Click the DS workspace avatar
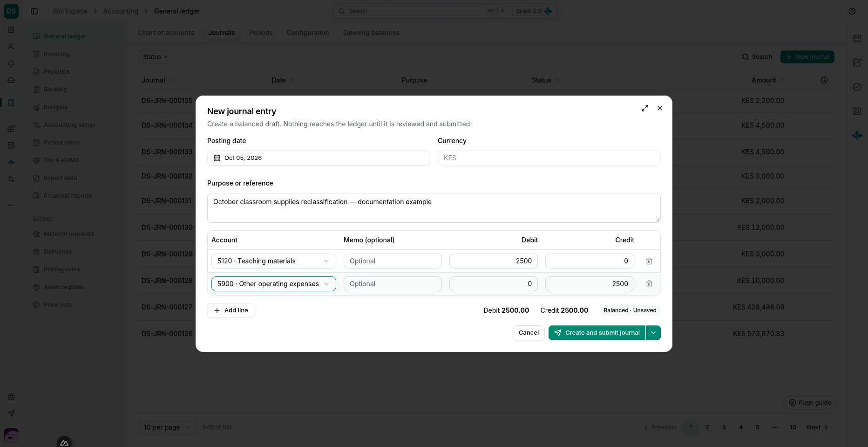 (11, 11)
